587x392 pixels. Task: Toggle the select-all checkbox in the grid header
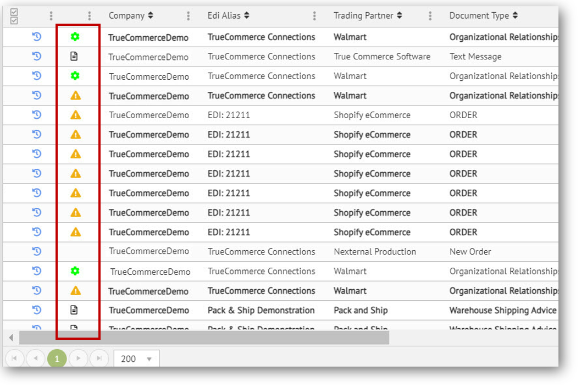coord(14,16)
